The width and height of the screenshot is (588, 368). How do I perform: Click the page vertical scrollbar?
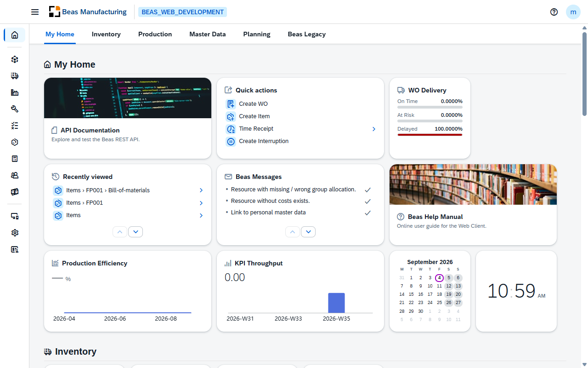point(584,74)
